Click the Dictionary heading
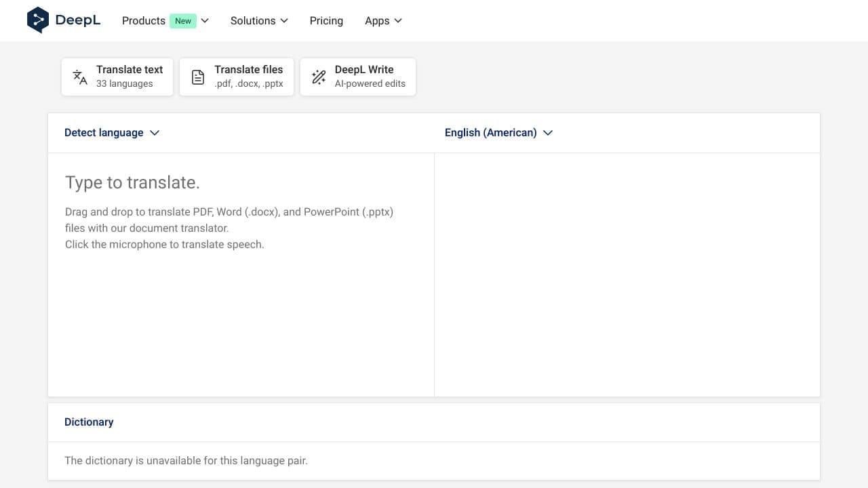This screenshot has width=868, height=488. (89, 422)
